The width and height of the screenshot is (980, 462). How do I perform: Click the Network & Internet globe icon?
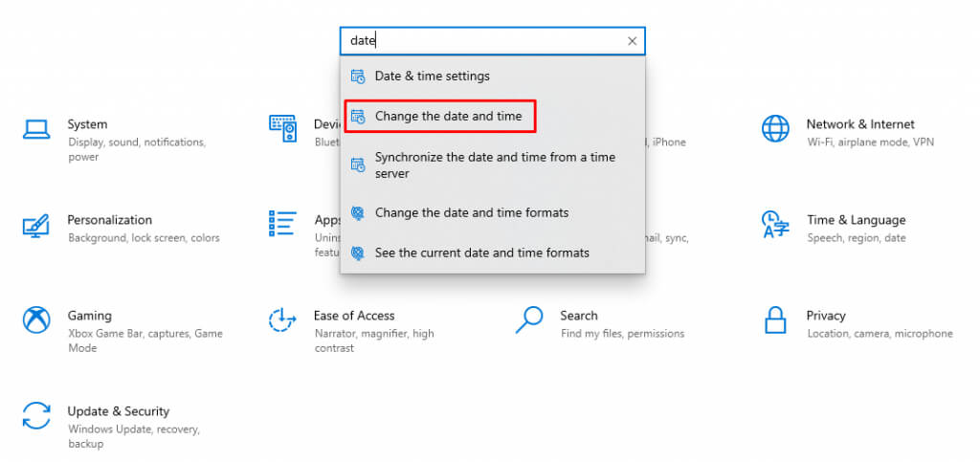tap(774, 129)
